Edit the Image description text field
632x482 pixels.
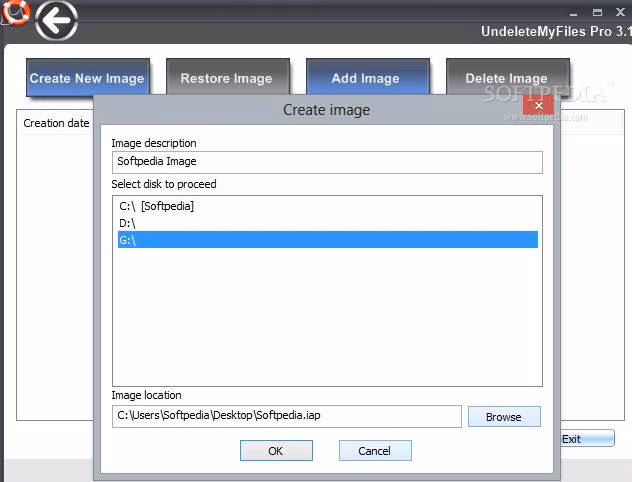[327, 162]
